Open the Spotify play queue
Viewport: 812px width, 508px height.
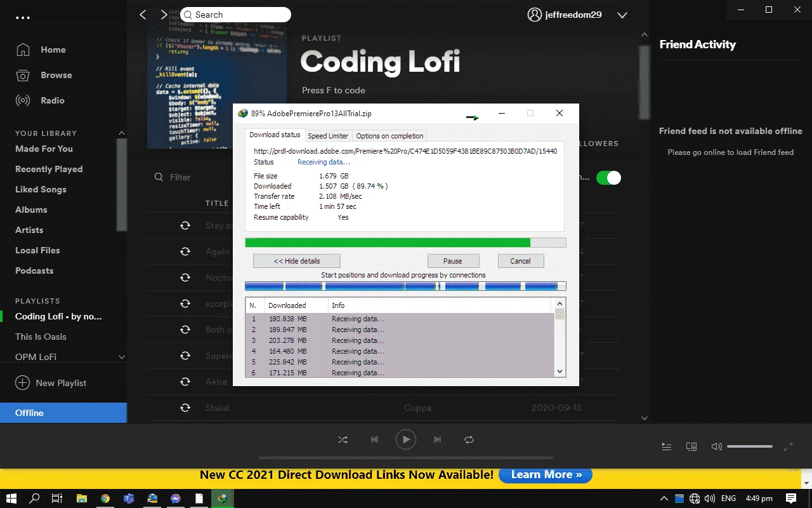point(667,446)
